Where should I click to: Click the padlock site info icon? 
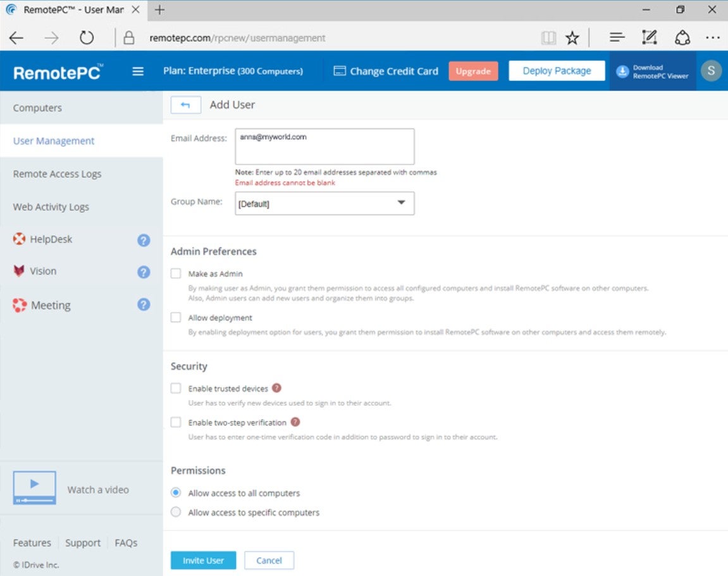[x=129, y=37]
